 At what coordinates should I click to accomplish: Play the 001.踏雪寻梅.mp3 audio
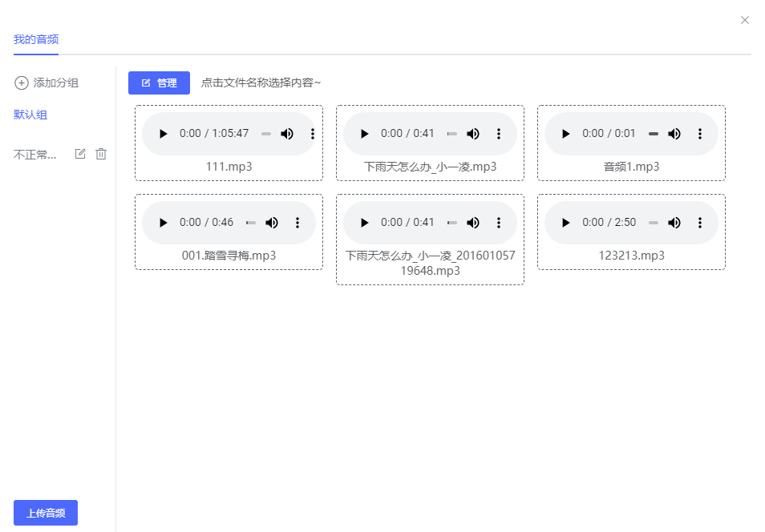(164, 223)
